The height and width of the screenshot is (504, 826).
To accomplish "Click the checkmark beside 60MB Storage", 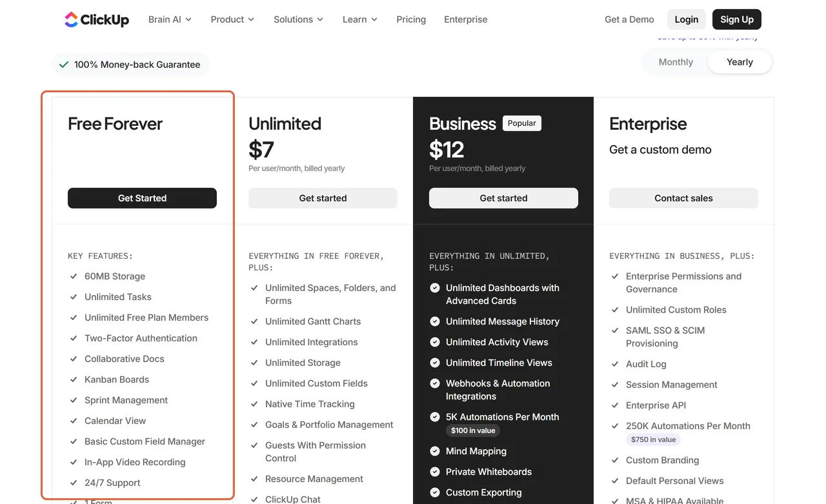I will 74,276.
